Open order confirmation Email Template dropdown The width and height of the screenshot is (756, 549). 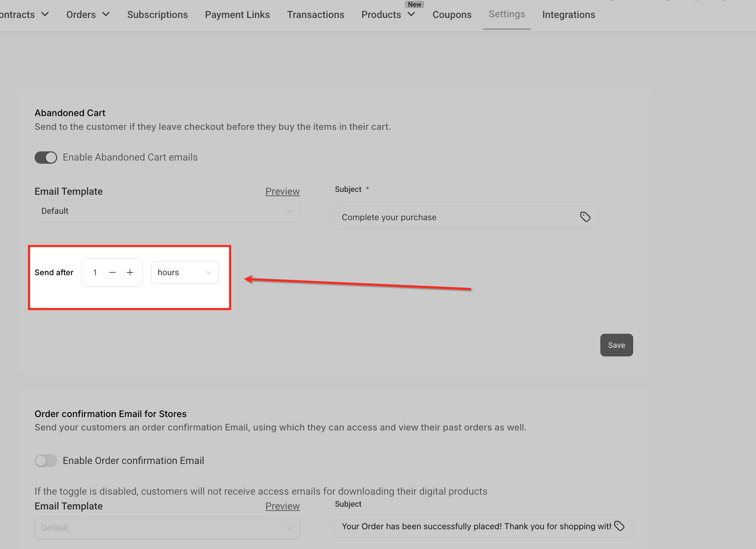pyautogui.click(x=167, y=528)
